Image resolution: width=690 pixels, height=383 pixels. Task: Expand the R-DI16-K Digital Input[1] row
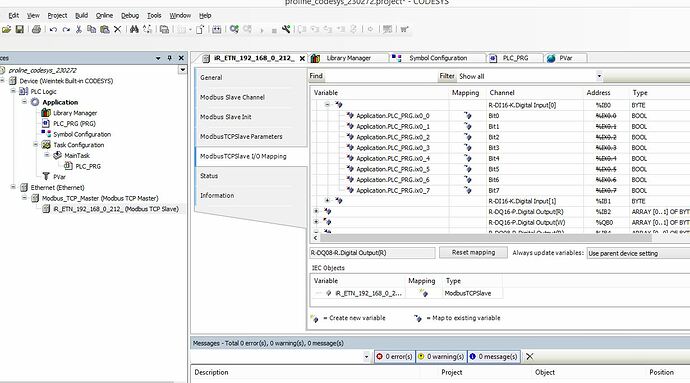tap(327, 201)
